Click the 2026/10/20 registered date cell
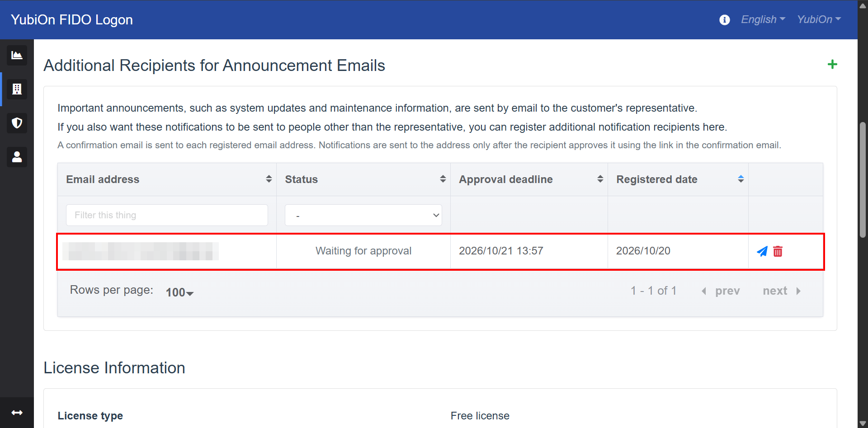This screenshot has height=428, width=868. [x=678, y=251]
